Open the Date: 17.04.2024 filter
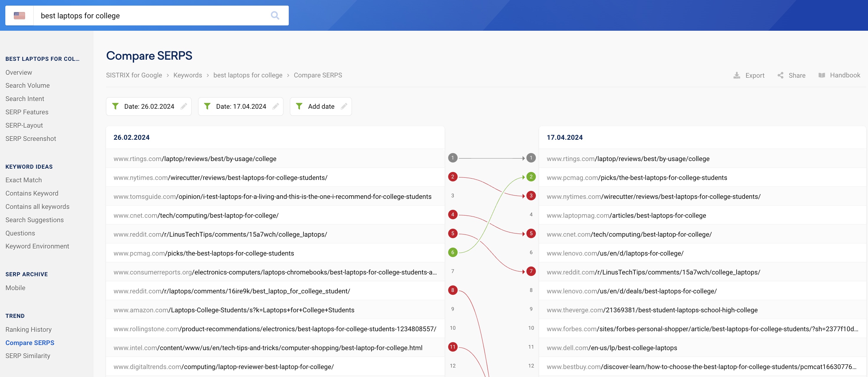Screen dimensions: 868x377 (x=241, y=107)
